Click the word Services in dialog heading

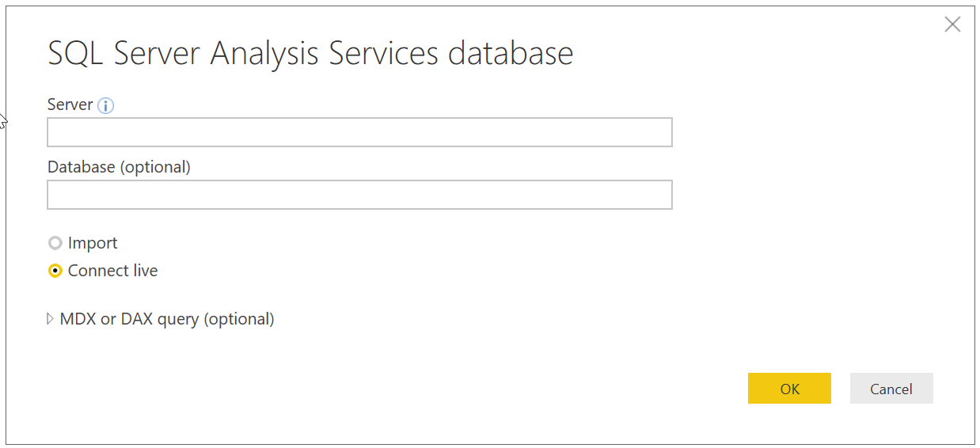click(383, 54)
